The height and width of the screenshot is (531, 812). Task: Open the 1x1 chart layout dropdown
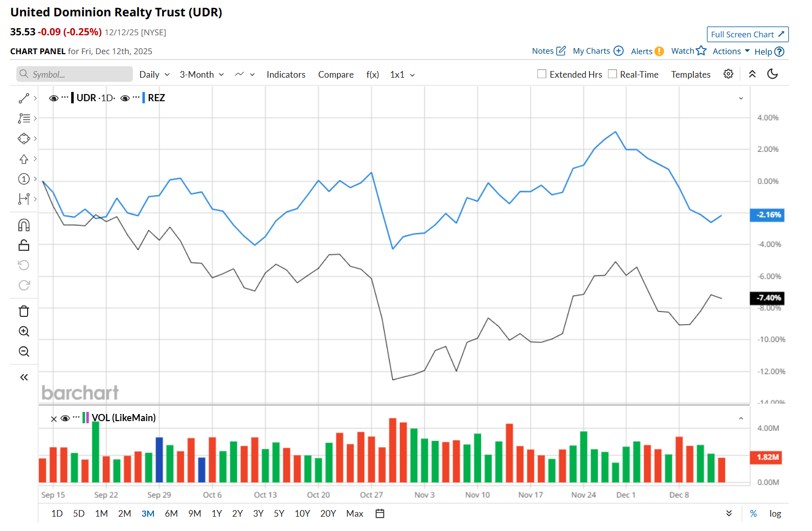click(x=402, y=75)
